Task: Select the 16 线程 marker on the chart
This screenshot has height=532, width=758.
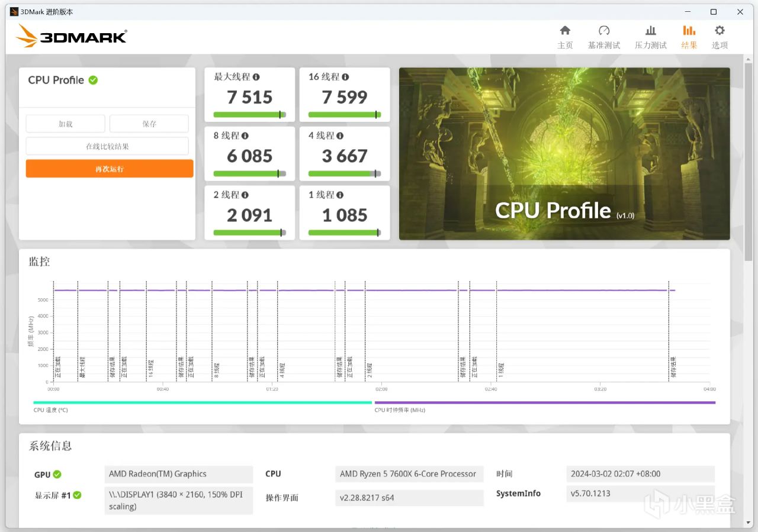Action: [151, 369]
